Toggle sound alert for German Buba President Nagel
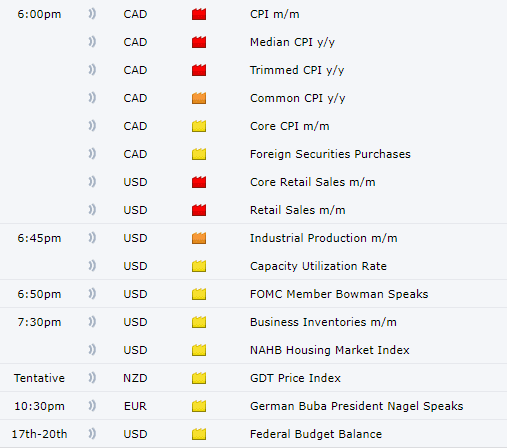 [x=92, y=406]
